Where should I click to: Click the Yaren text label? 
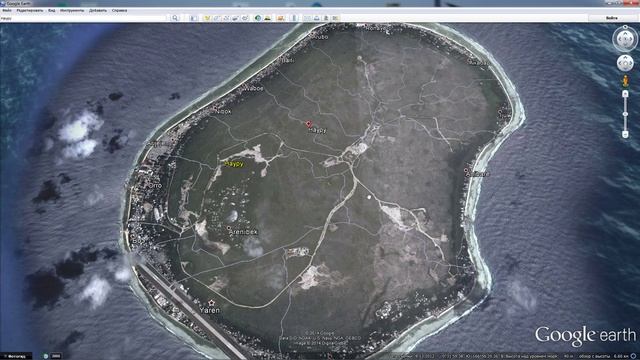point(210,310)
